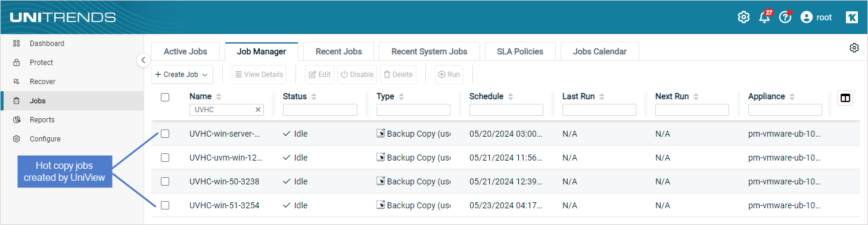Image resolution: width=868 pixels, height=225 pixels.
Task: Click the Edit toolbar button
Action: click(x=320, y=75)
